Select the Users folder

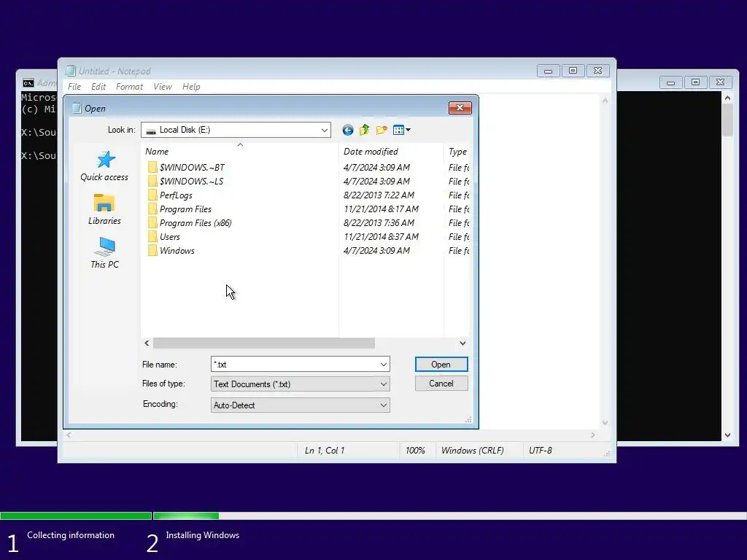point(169,237)
